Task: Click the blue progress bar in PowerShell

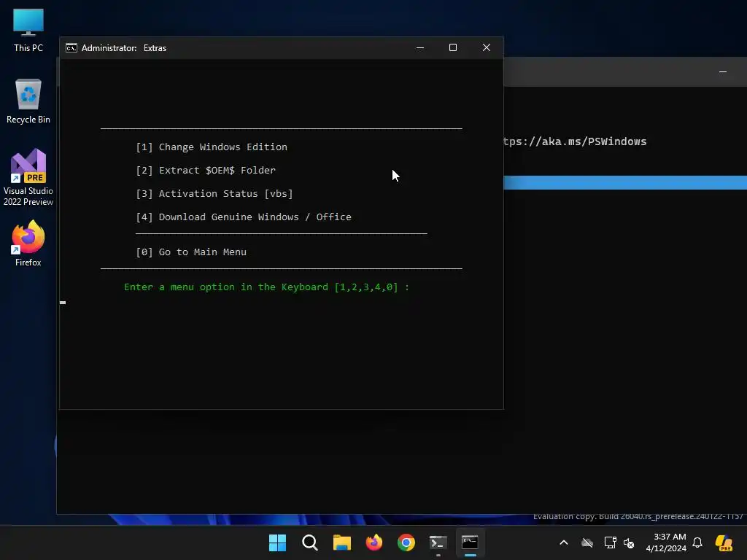Action: tap(625, 182)
